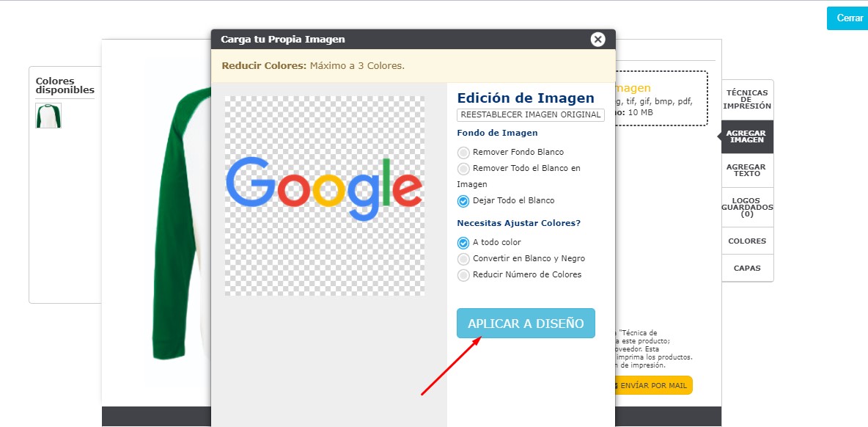Click APLICAR A DISEÑO button
Screen dimensions: 868x427
526,324
